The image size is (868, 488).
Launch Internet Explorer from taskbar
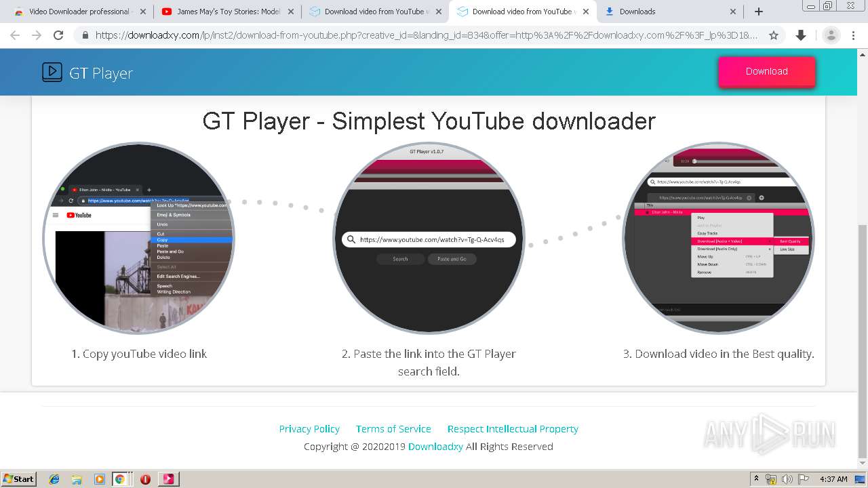54,479
